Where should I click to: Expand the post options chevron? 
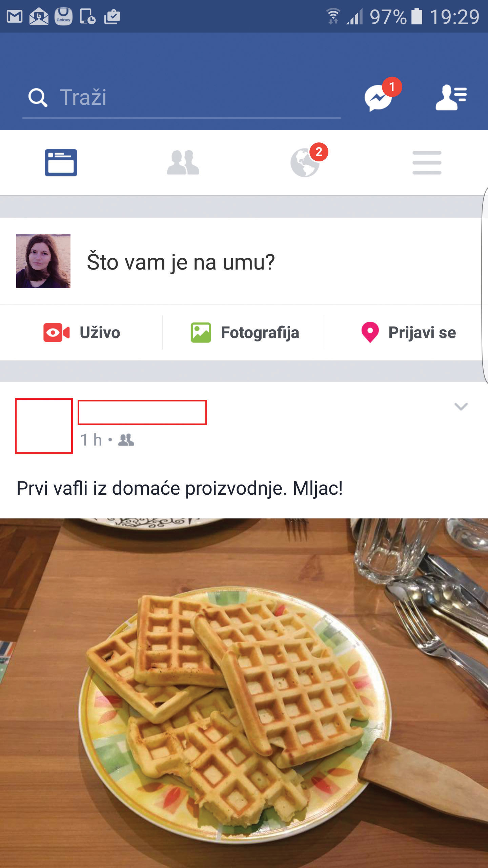coord(461,406)
